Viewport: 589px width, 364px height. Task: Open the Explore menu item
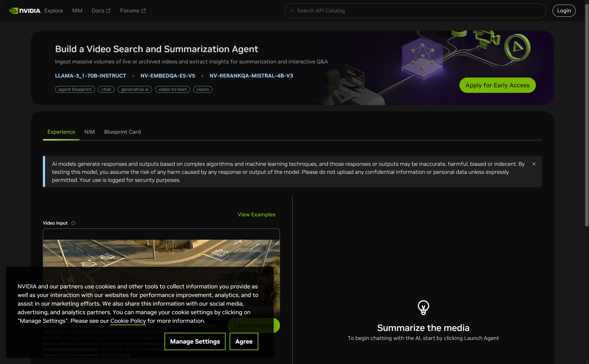click(x=54, y=11)
